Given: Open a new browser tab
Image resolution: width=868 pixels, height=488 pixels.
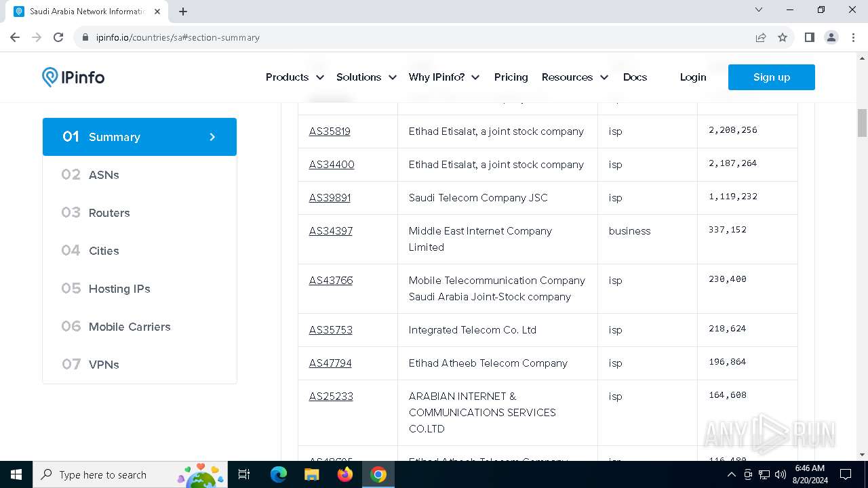Looking at the screenshot, I should click(183, 11).
